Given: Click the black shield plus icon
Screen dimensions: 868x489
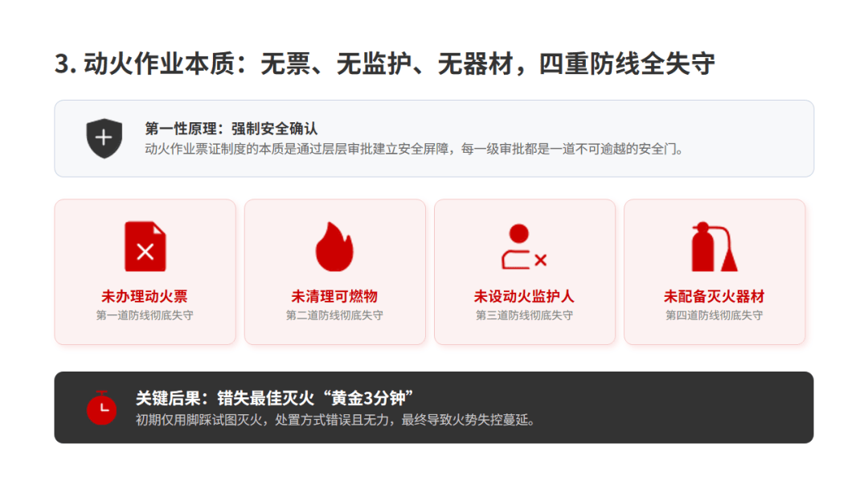Looking at the screenshot, I should click(x=104, y=138).
